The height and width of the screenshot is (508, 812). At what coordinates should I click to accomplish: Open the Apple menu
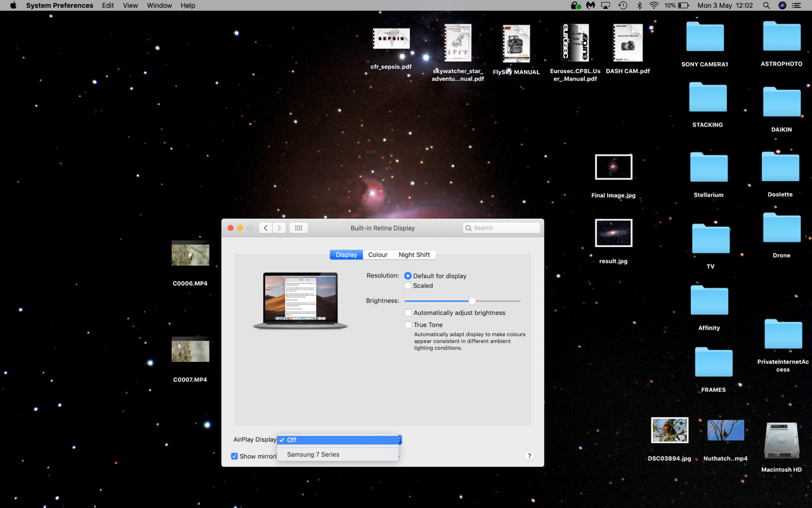pyautogui.click(x=13, y=5)
